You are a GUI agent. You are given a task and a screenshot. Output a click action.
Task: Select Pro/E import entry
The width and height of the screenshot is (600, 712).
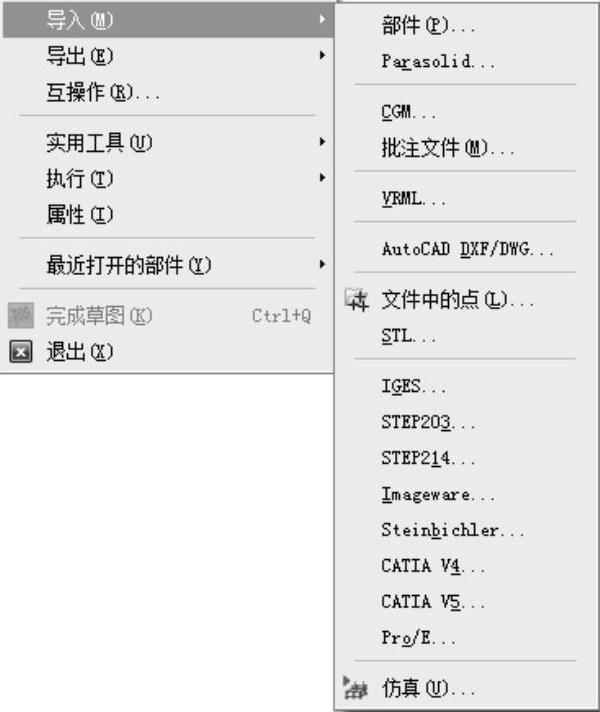418,637
